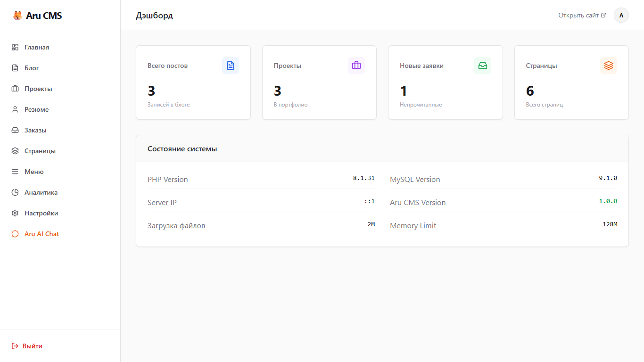
Task: Go to Проекты in the sidebar
Action: coord(38,89)
